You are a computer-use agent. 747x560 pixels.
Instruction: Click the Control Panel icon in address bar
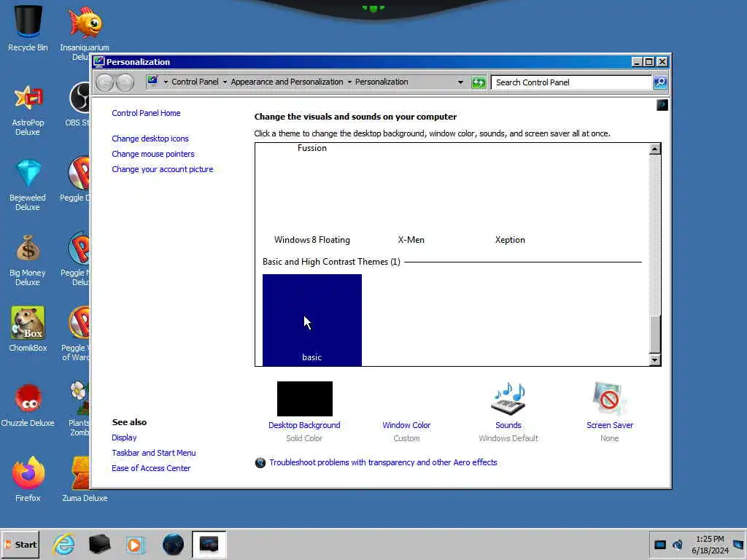tap(152, 81)
